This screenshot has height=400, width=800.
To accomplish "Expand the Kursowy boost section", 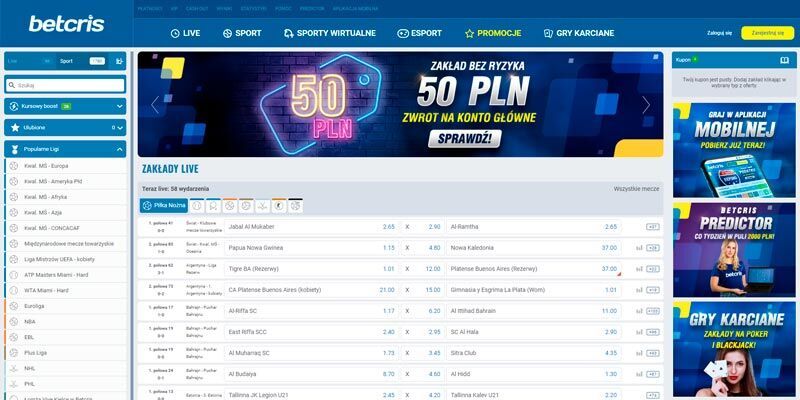I will tap(65, 106).
